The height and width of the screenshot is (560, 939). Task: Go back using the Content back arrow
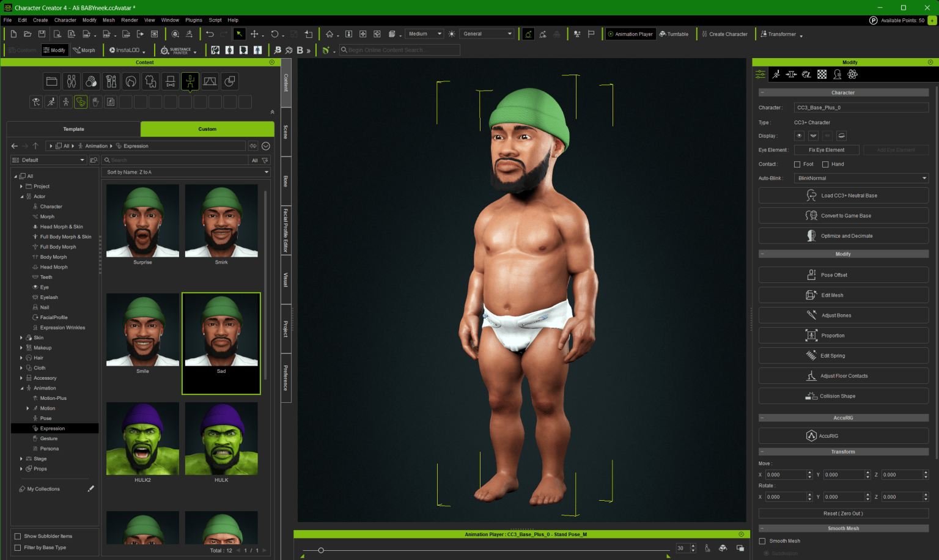15,146
